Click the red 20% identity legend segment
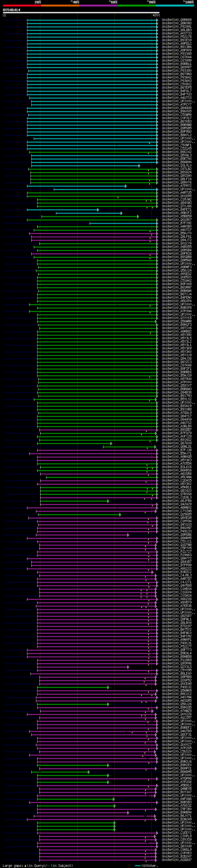197x868 pixels. [22, 6]
